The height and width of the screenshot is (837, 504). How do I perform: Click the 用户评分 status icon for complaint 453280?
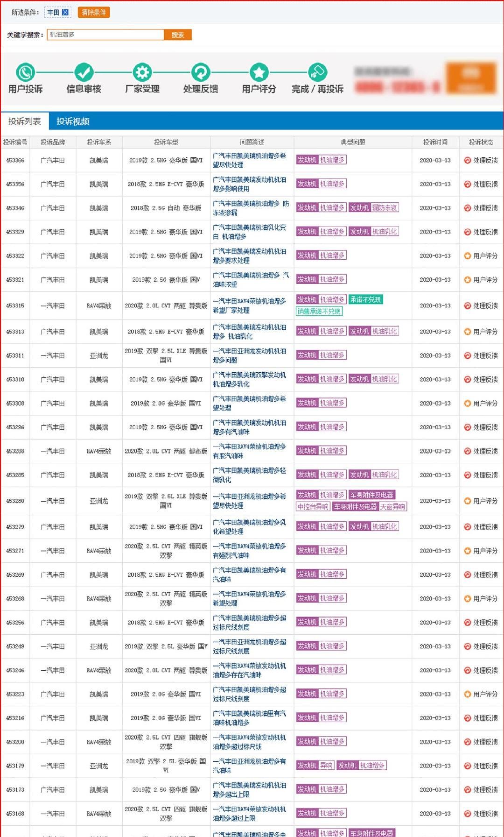click(467, 501)
